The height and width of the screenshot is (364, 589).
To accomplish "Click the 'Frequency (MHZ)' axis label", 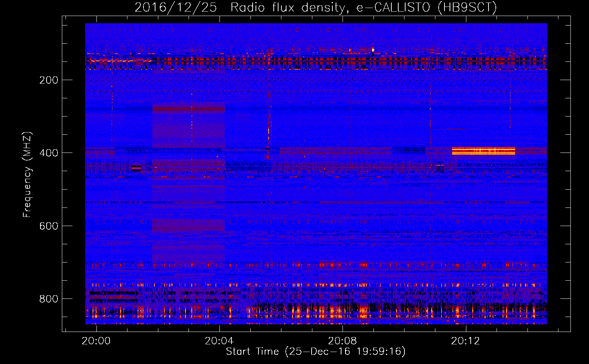I will click(27, 174).
